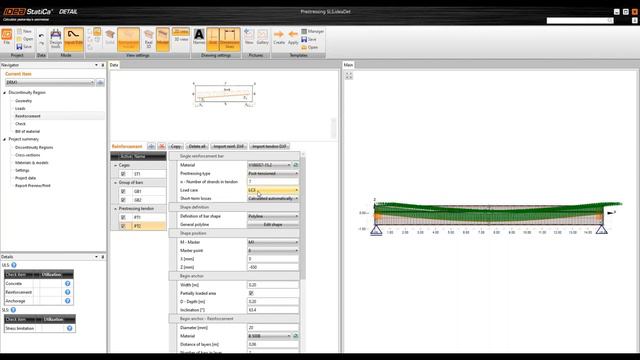
Task: Toggle the Member view button
Action: click(x=162, y=39)
